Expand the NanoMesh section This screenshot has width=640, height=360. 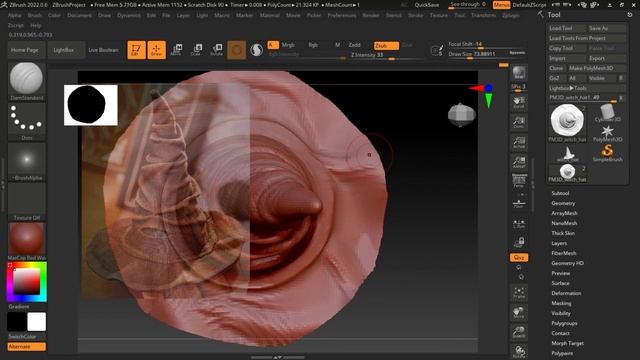pyautogui.click(x=564, y=223)
